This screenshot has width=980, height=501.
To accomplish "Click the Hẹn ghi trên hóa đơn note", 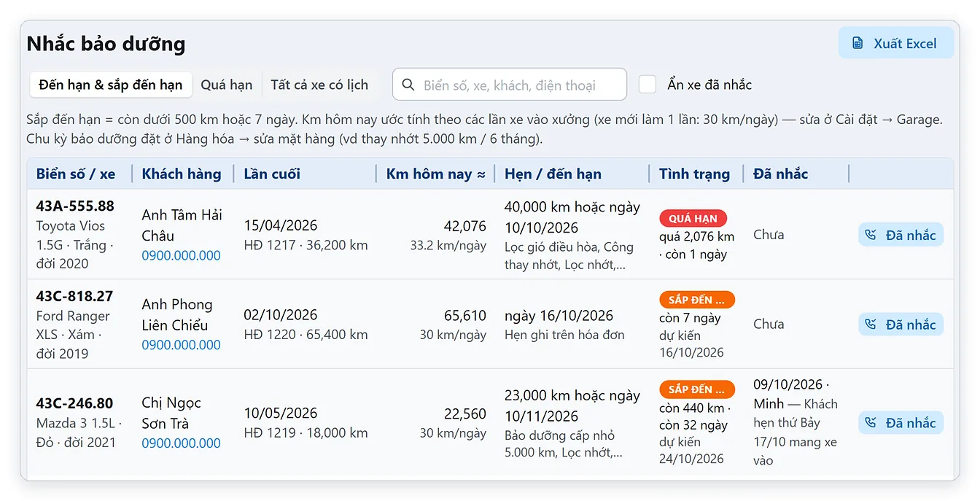I will (x=564, y=335).
